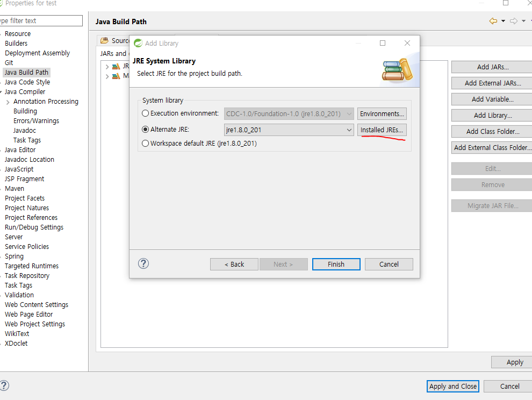
Task: Select Project Facets in sidebar
Action: tap(24, 198)
